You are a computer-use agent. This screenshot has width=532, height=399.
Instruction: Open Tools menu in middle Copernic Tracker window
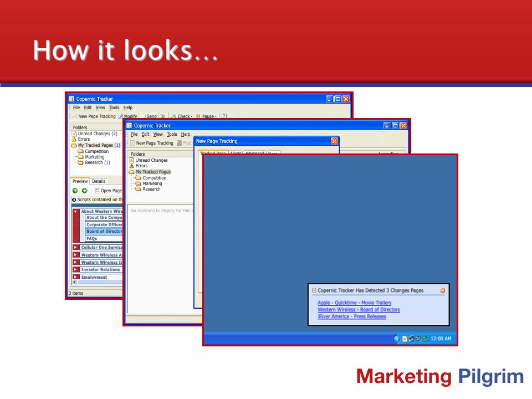(x=172, y=134)
